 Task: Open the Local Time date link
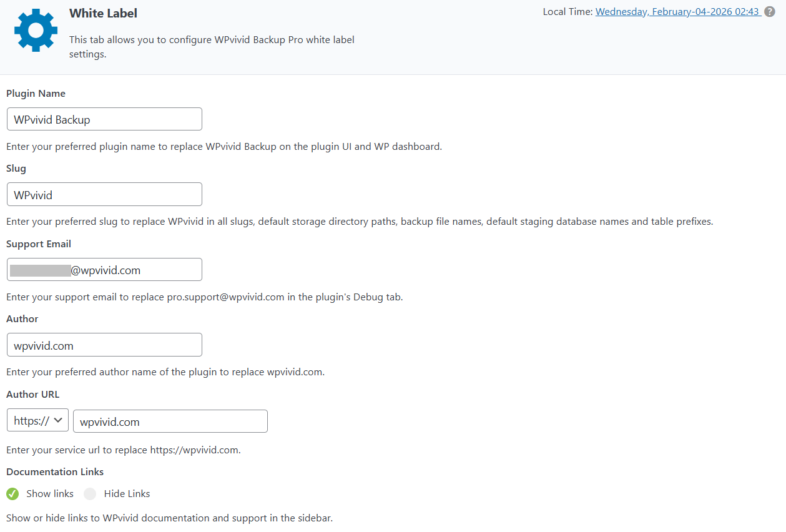677,12
